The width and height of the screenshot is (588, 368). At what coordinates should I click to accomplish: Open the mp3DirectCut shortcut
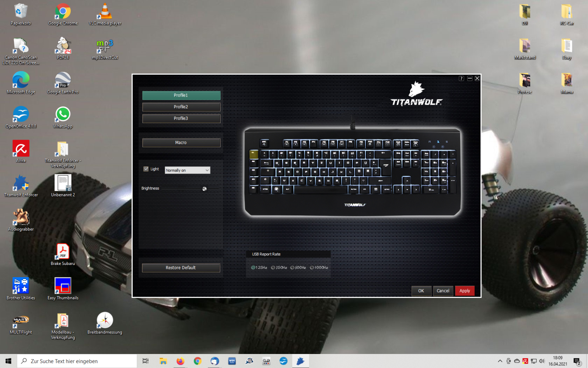point(105,48)
